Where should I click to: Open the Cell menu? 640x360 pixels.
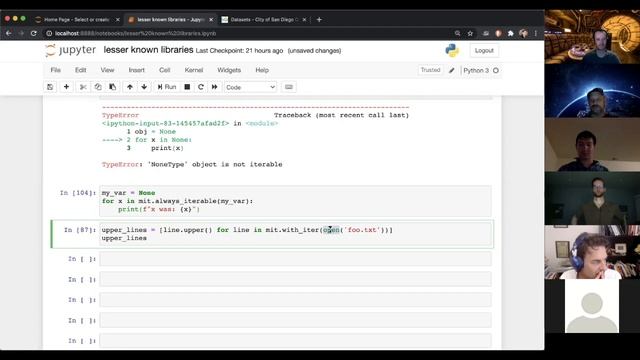point(164,70)
